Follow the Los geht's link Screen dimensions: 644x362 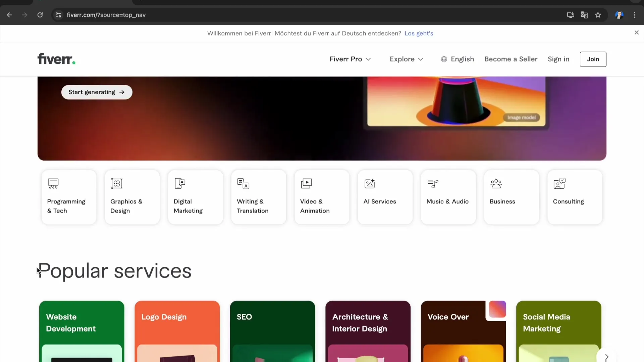tap(419, 33)
